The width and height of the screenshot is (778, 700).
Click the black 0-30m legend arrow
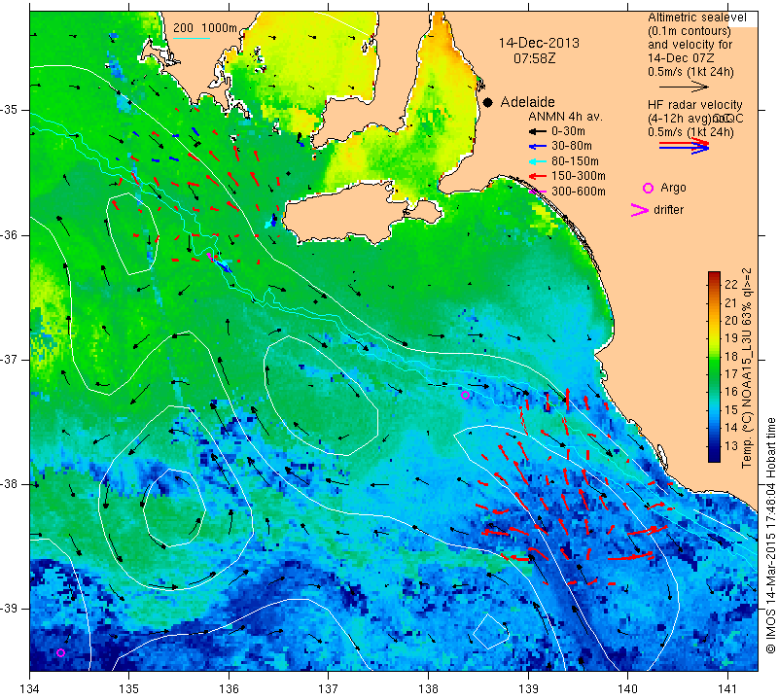(538, 132)
